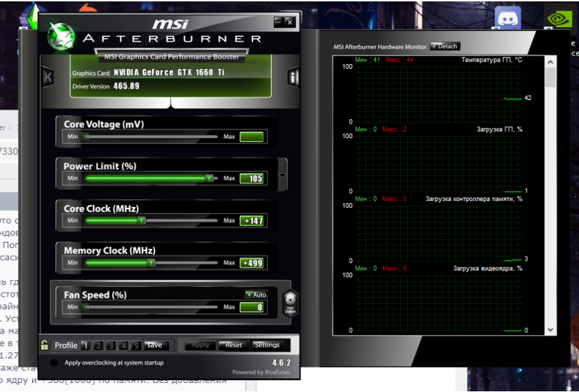Click the monitor scrollbar down arrow
The image size is (579, 392).
(551, 329)
